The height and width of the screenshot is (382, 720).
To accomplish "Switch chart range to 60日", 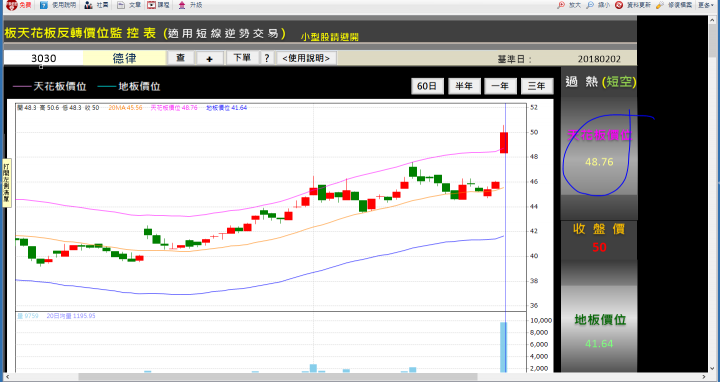I will (427, 86).
